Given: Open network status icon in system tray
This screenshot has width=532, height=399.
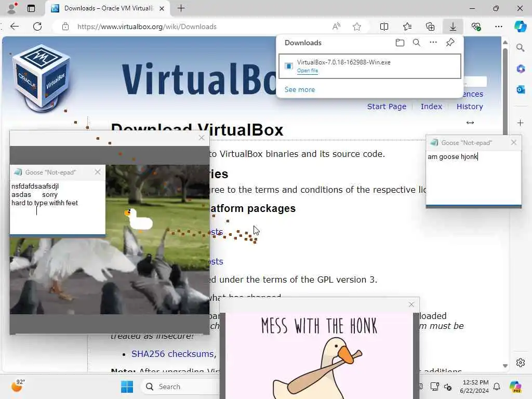Looking at the screenshot, I should [434, 387].
